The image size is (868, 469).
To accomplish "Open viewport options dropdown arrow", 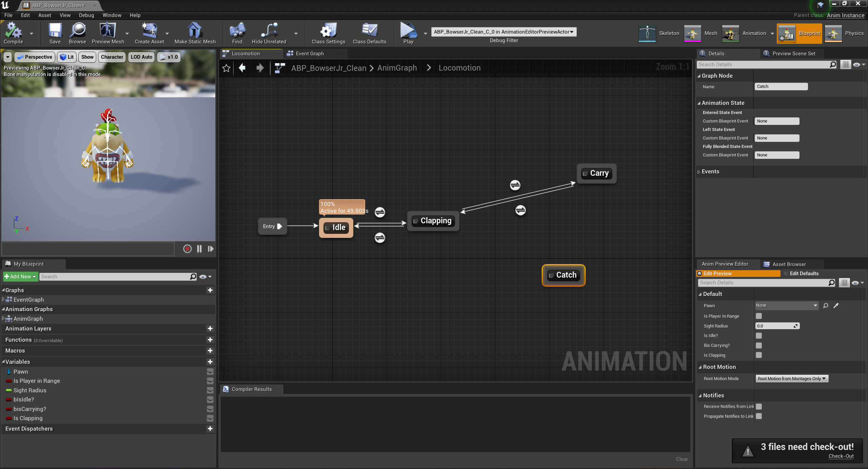I will coord(8,57).
